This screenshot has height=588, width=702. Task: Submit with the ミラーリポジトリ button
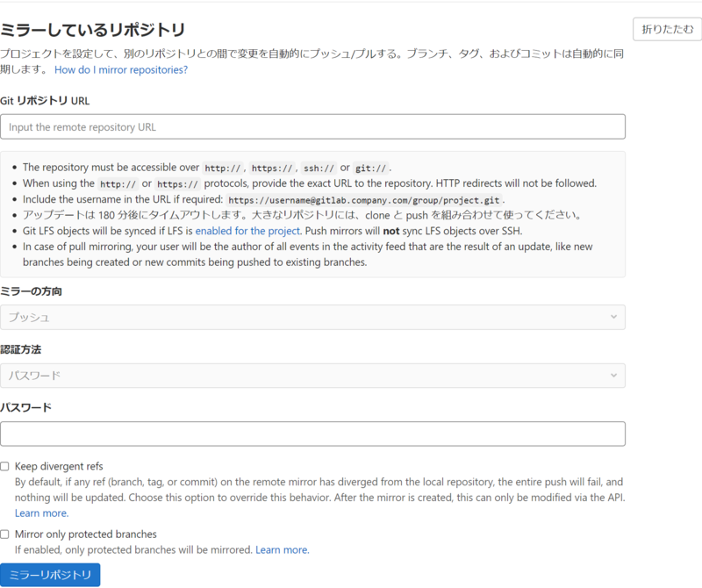[50, 575]
